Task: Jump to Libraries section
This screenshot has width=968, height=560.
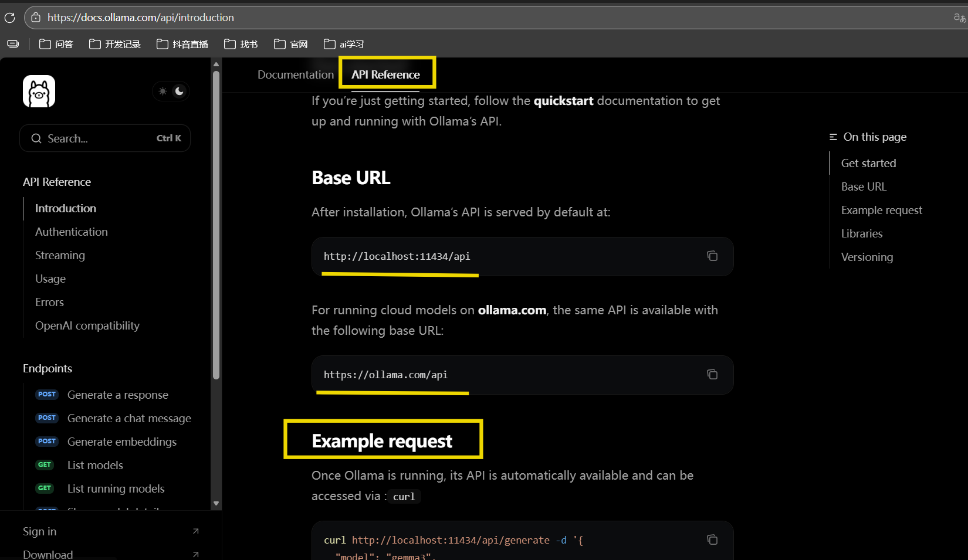Action: coord(862,233)
